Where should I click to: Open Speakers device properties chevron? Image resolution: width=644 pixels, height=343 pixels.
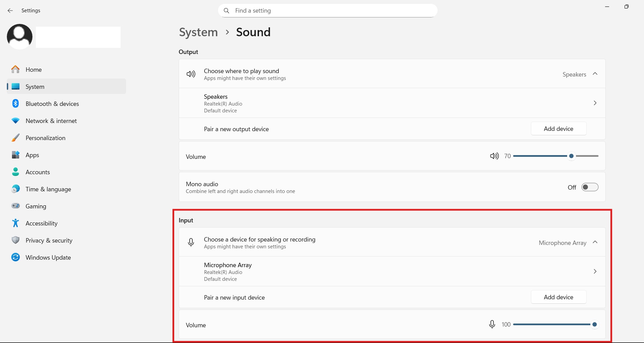pyautogui.click(x=595, y=103)
